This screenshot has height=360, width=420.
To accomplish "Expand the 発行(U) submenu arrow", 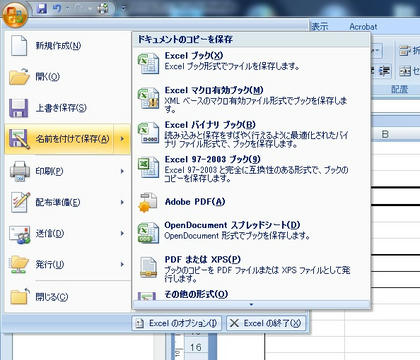I will (122, 265).
